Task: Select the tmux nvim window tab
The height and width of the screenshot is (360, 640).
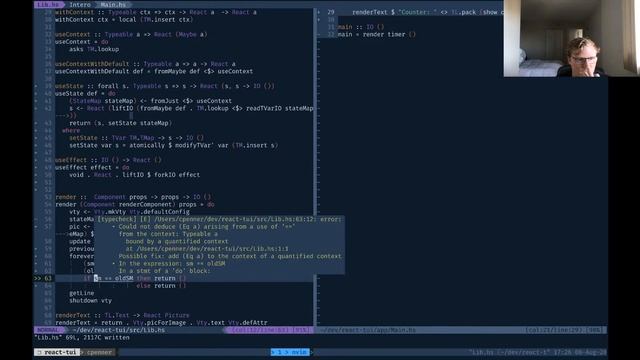Action: 290,352
